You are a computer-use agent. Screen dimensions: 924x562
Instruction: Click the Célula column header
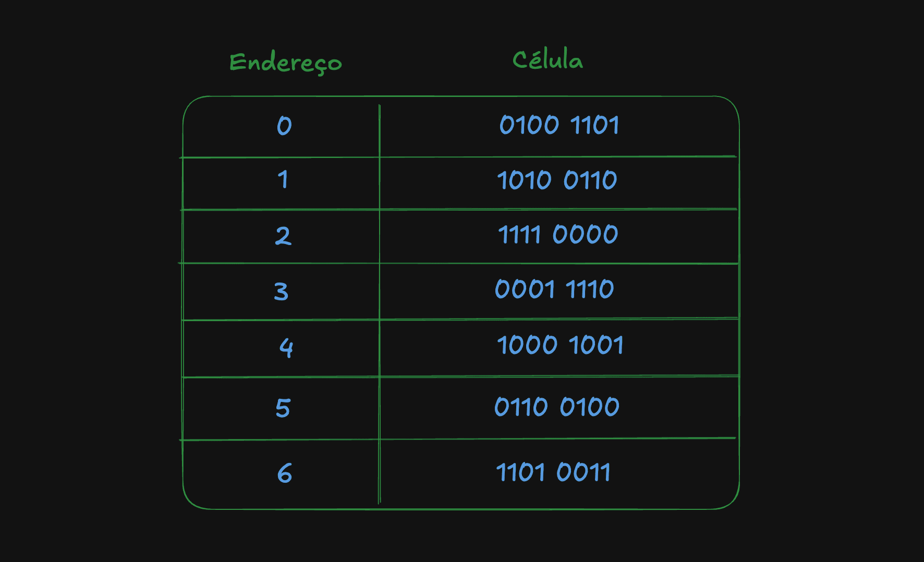[x=548, y=59]
